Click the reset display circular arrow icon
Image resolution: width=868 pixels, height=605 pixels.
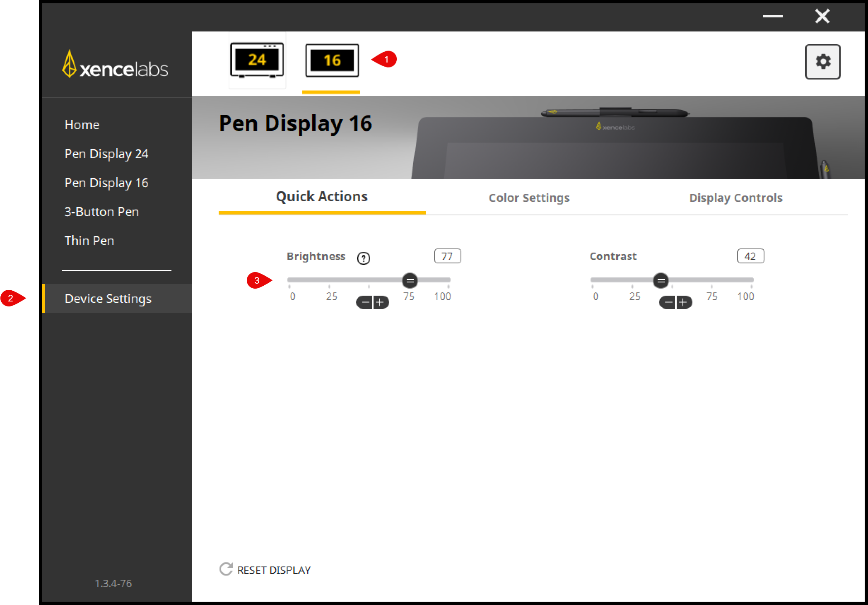pyautogui.click(x=226, y=569)
